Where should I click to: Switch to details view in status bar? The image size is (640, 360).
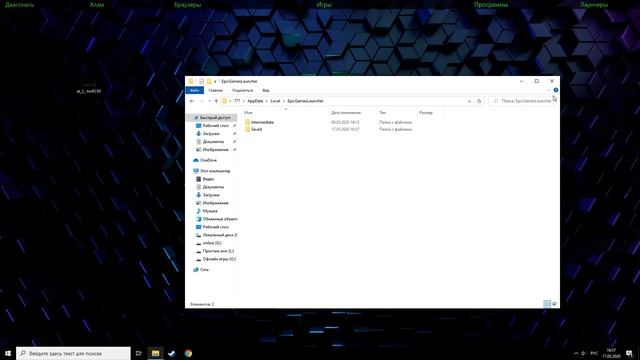[x=547, y=304]
